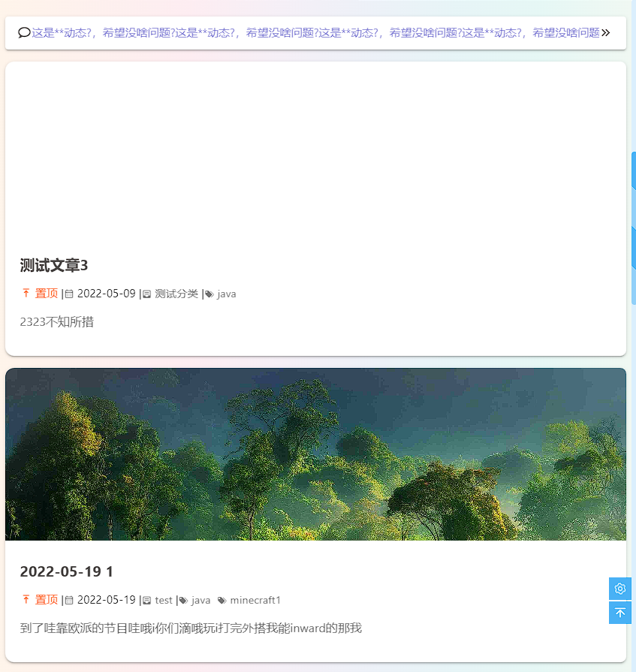Select the java tag under 测试文章3
The height and width of the screenshot is (672, 636).
[x=227, y=294]
